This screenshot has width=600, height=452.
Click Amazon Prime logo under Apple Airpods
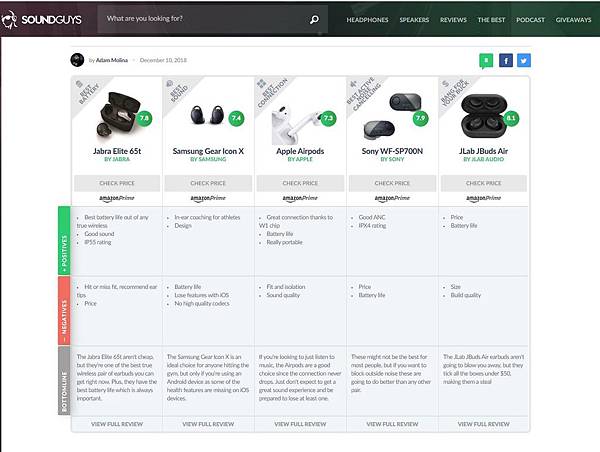pyautogui.click(x=300, y=198)
